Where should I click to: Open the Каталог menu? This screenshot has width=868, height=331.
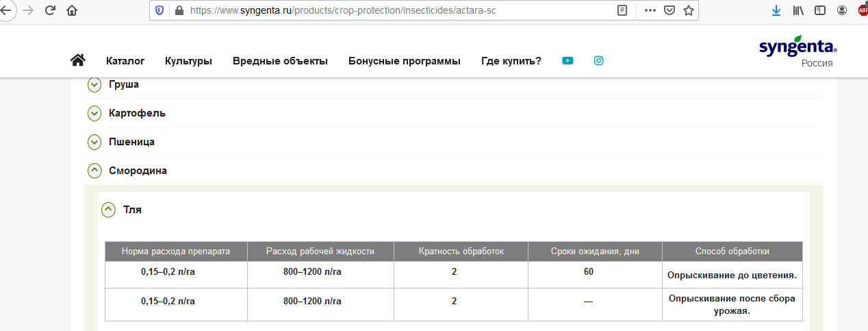click(125, 61)
